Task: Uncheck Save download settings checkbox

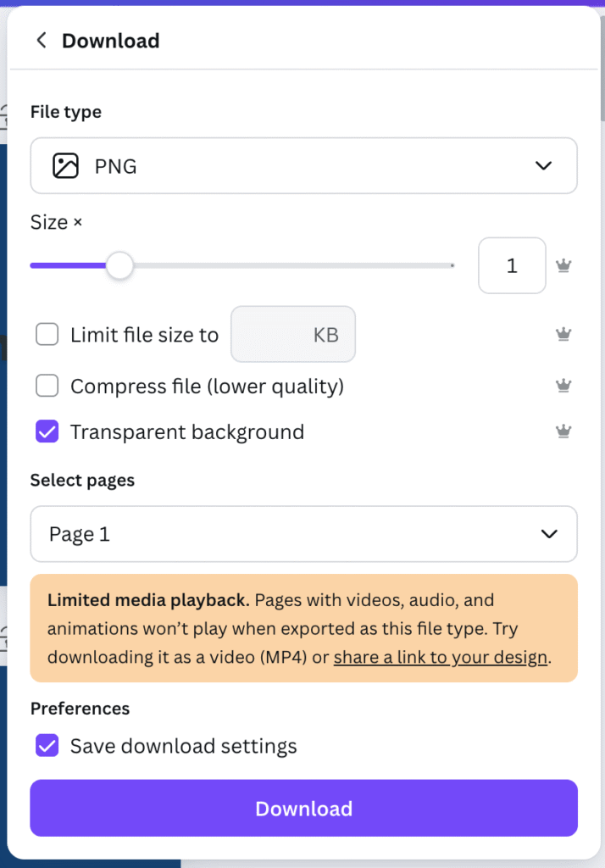Action: tap(47, 746)
